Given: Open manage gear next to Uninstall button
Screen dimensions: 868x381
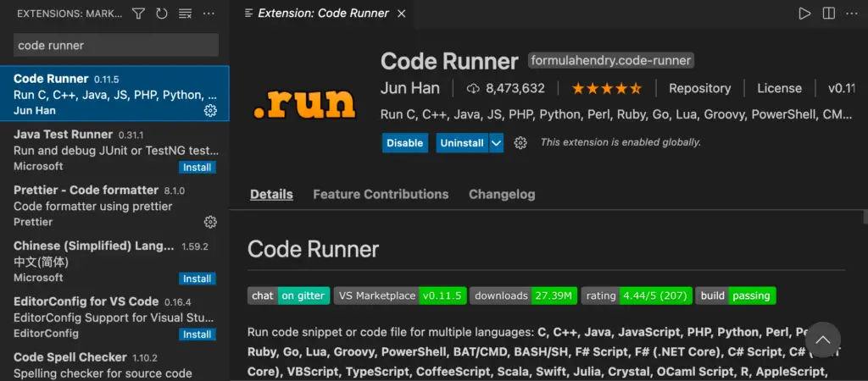Looking at the screenshot, I should [520, 143].
